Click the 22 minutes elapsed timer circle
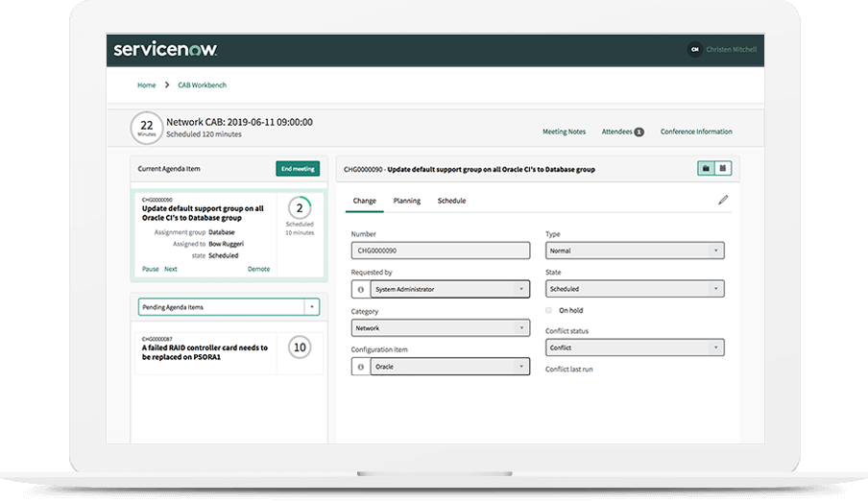Image resolution: width=868 pixels, height=503 pixels. coord(147,128)
